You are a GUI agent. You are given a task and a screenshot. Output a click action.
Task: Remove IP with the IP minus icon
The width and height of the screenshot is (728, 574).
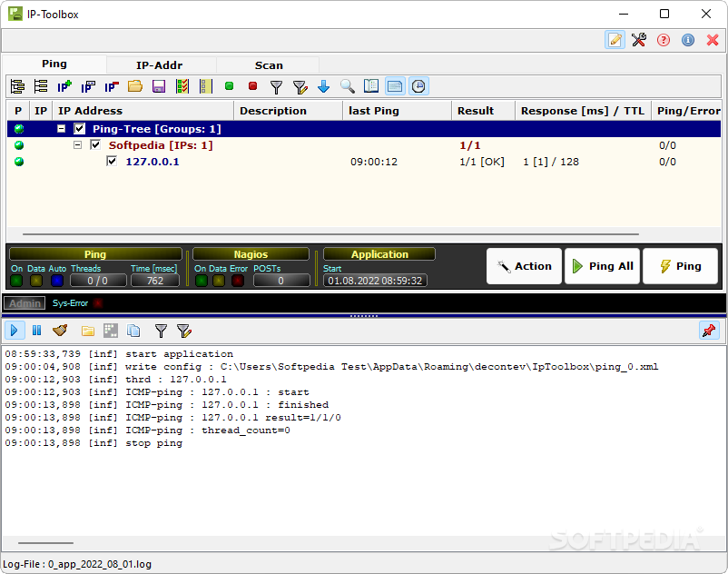(x=112, y=86)
